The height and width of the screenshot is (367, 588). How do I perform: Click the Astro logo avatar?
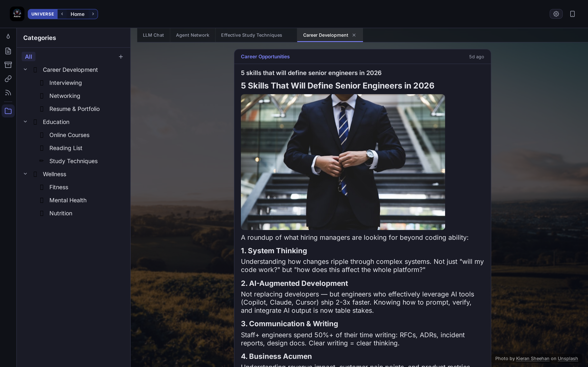coord(17,14)
